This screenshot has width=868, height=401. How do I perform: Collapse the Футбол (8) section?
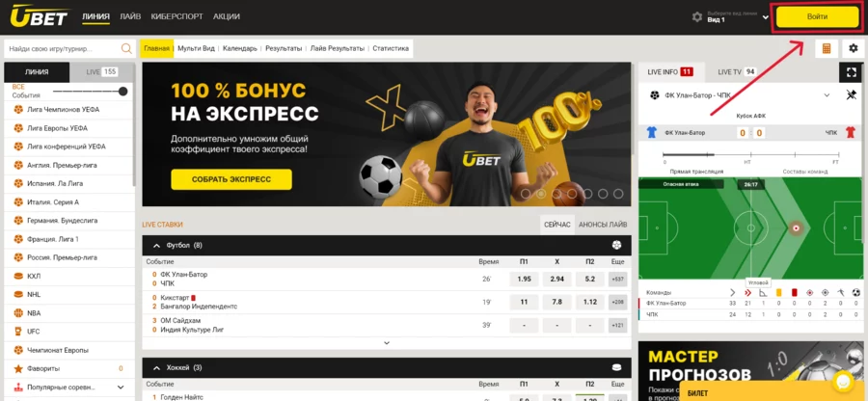pyautogui.click(x=156, y=245)
